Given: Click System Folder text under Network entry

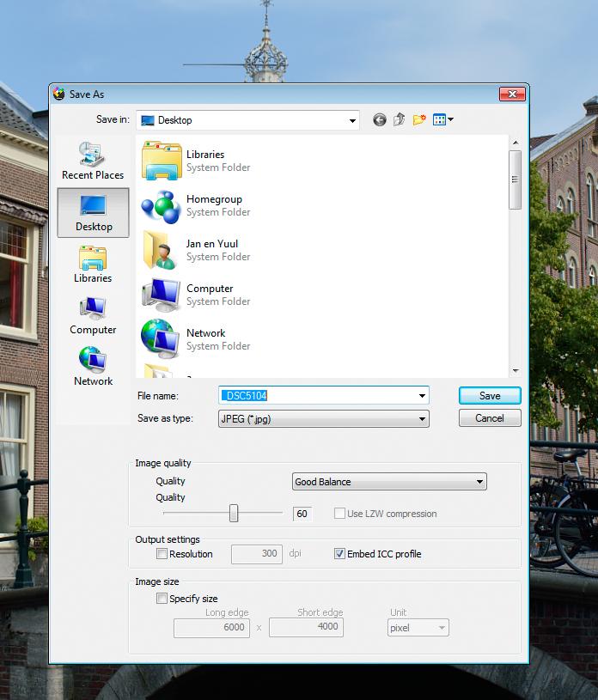Looking at the screenshot, I should point(218,346).
